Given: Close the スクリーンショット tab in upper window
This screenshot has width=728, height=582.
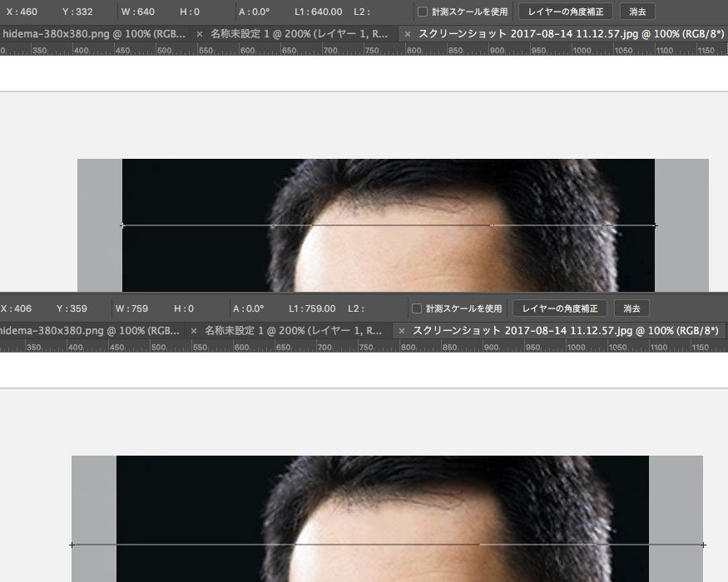Looking at the screenshot, I should click(x=408, y=34).
